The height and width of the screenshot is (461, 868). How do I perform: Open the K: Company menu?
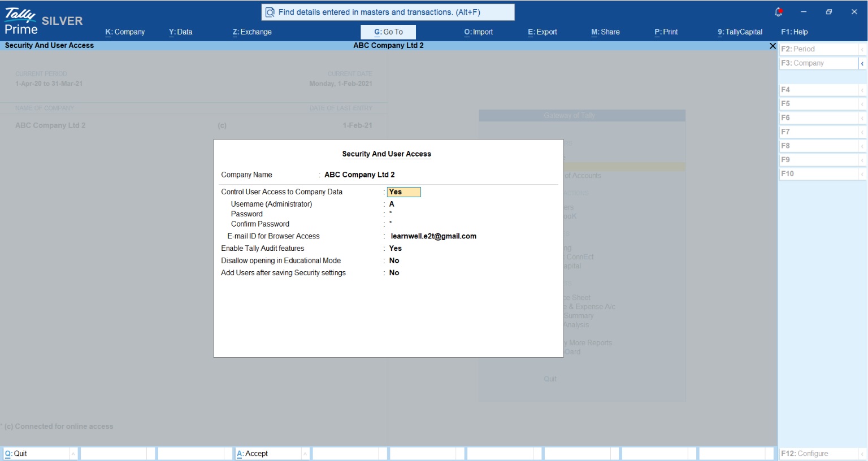[x=125, y=32]
